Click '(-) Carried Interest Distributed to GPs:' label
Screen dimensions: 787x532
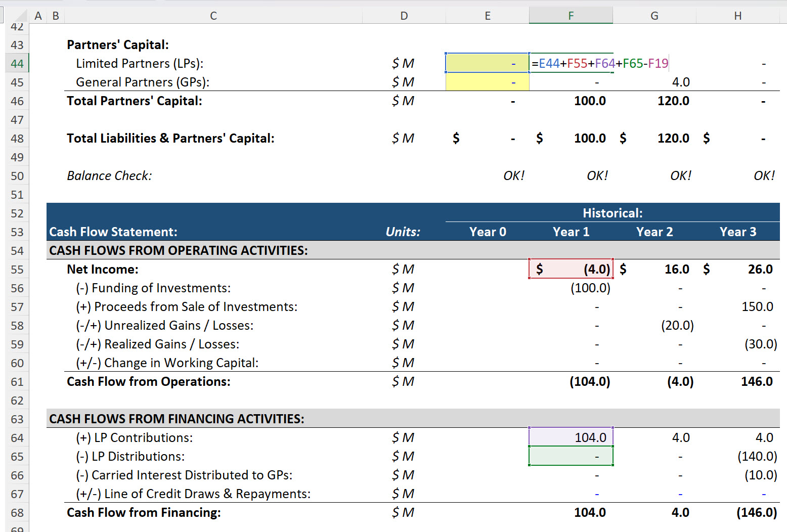184,475
